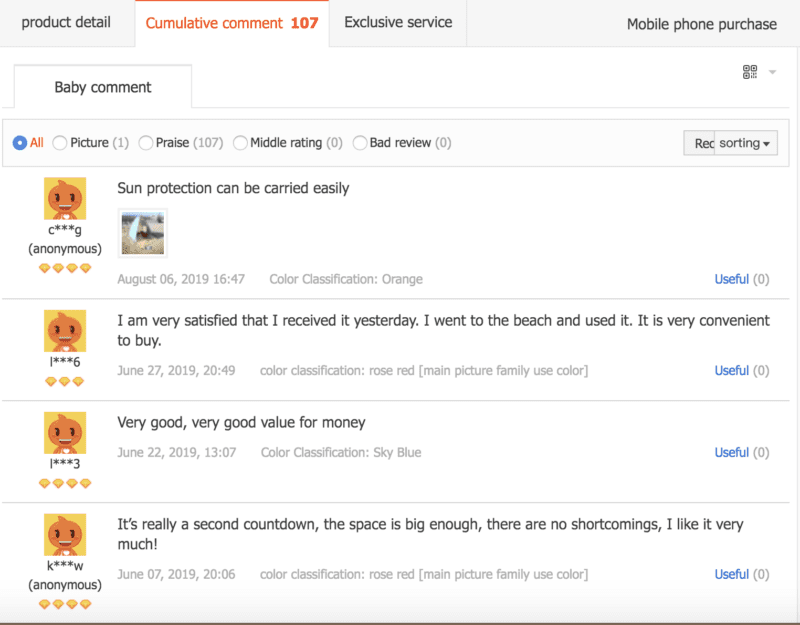Select the All reviews radio button
This screenshot has height=625, width=800.
point(20,143)
